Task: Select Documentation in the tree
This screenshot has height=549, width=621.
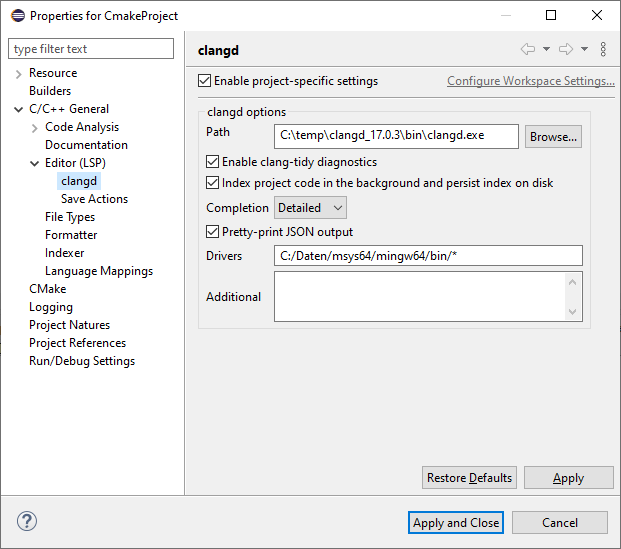Action: point(86,145)
